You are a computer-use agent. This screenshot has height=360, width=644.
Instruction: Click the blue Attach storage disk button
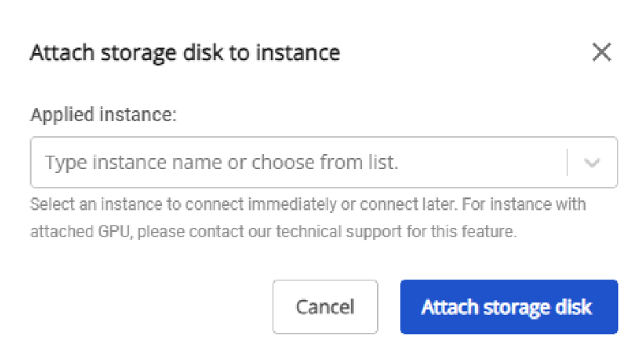[508, 307]
